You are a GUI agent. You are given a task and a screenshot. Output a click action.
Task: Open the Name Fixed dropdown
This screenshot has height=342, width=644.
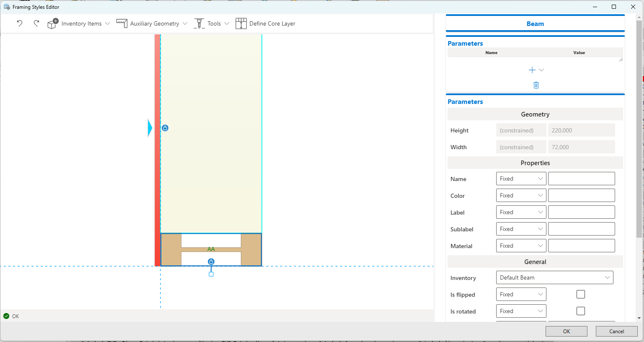pos(521,179)
